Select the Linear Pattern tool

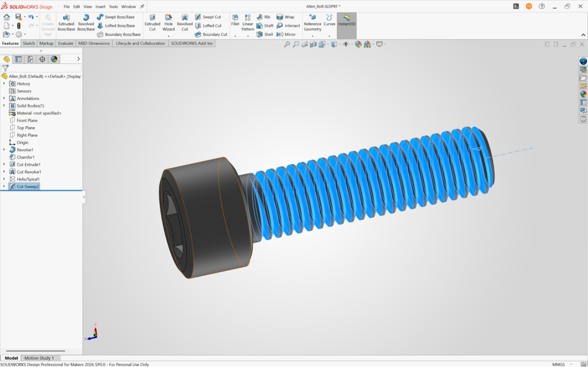pos(248,23)
